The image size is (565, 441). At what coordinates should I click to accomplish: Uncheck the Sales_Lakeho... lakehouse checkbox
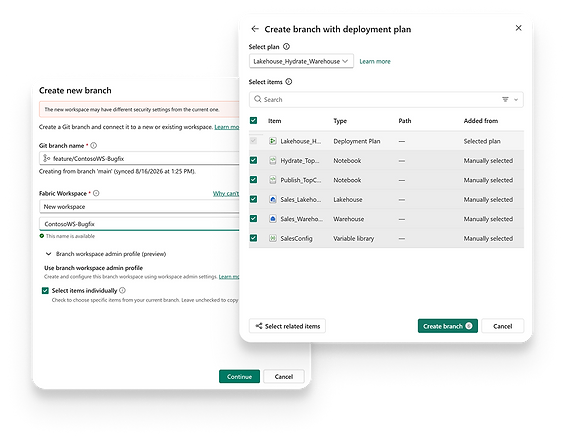click(x=253, y=199)
